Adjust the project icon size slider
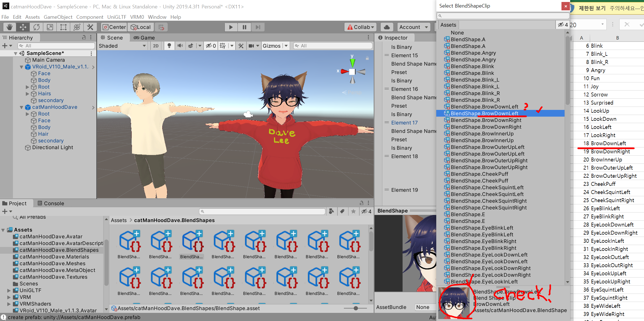 coord(356,308)
